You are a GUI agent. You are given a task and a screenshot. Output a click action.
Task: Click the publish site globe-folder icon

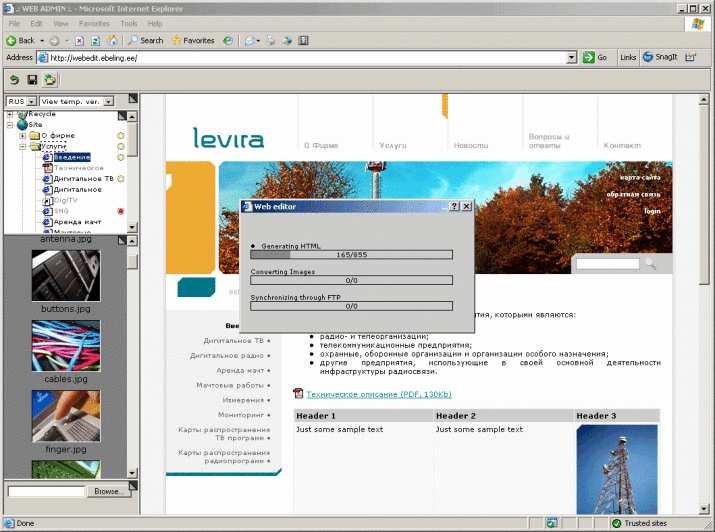49,80
